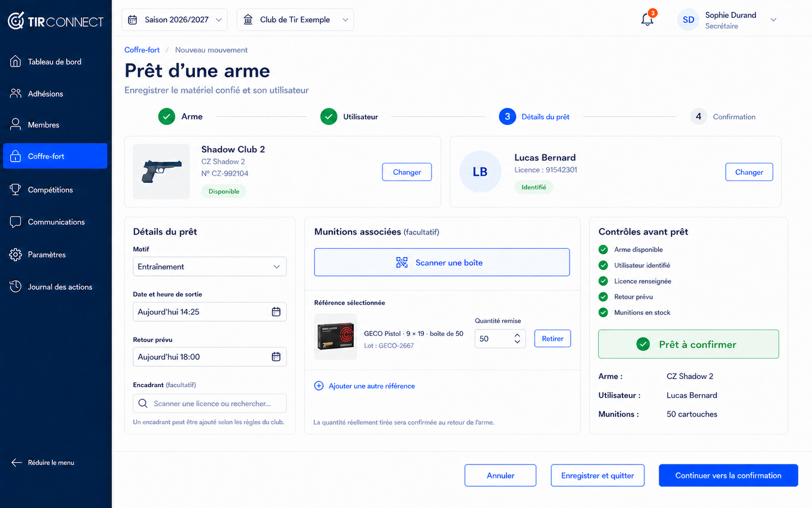Click the Encadrant search input field

tap(209, 404)
